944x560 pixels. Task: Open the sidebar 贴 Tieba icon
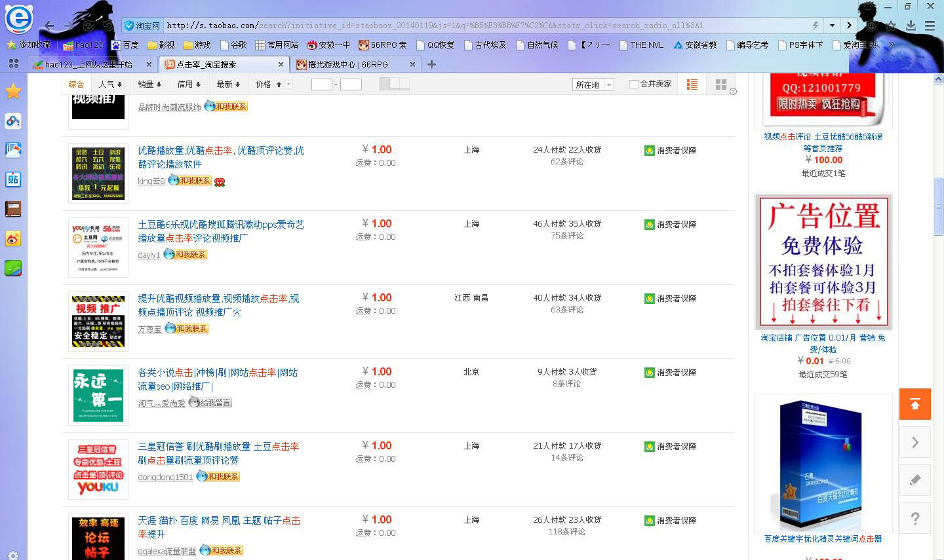pyautogui.click(x=13, y=179)
